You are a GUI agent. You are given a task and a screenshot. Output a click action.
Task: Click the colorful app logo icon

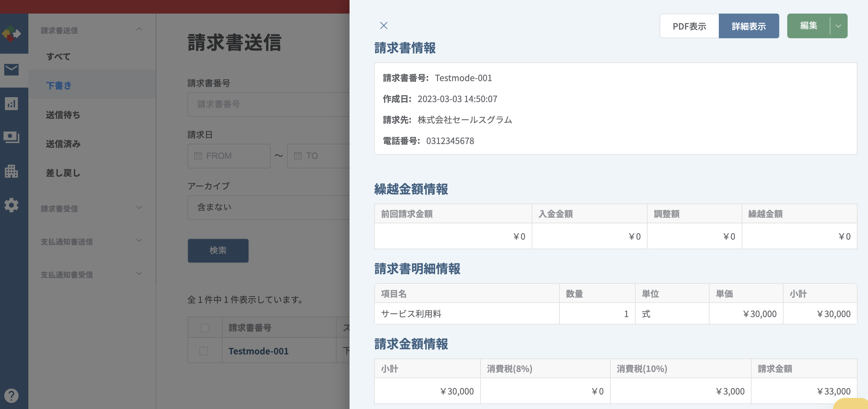coord(11,33)
